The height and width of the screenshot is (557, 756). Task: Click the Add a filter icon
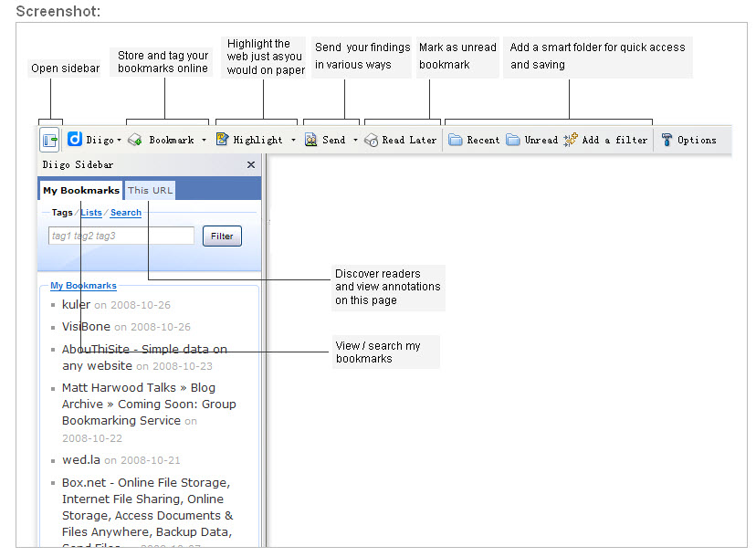pos(571,141)
